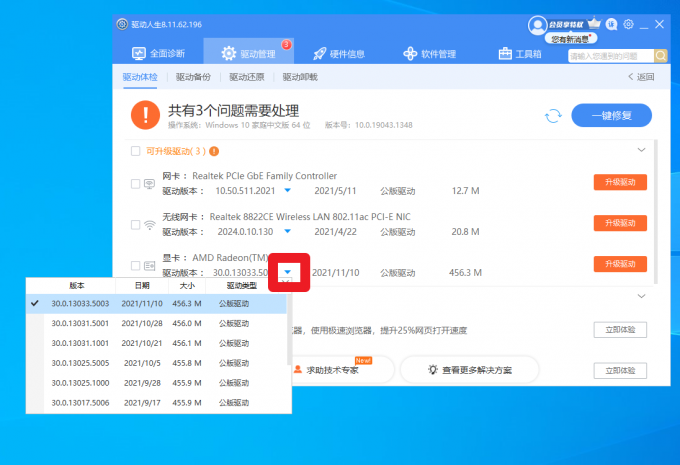Click the lower 立即体验 button
This screenshot has height=465, width=680.
tap(620, 371)
